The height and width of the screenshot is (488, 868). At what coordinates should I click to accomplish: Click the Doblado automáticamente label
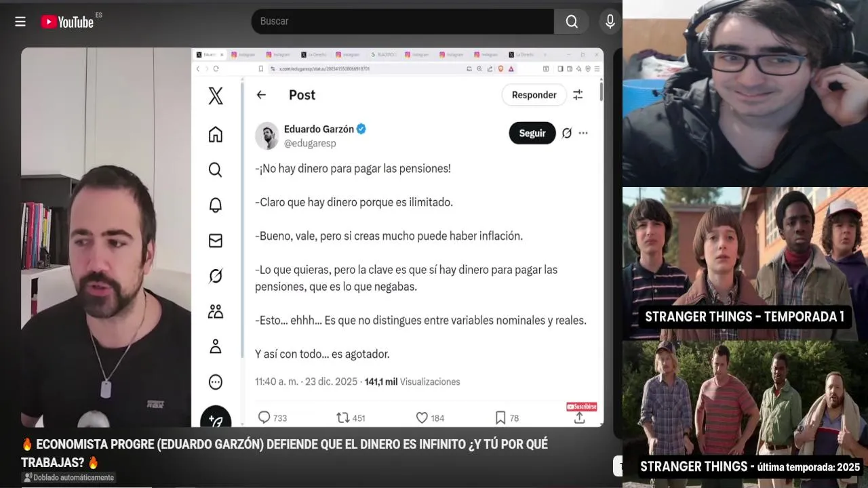point(68,477)
